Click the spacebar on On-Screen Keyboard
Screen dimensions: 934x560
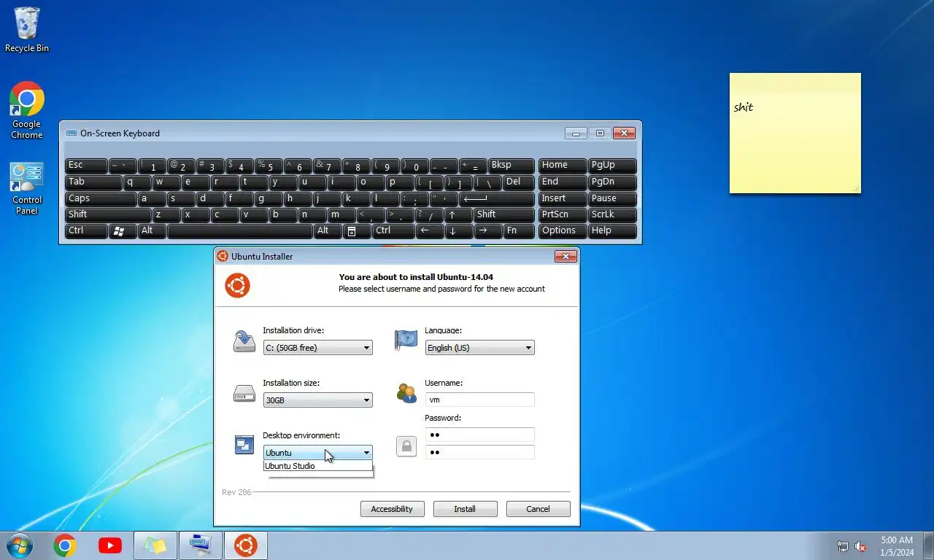(240, 231)
